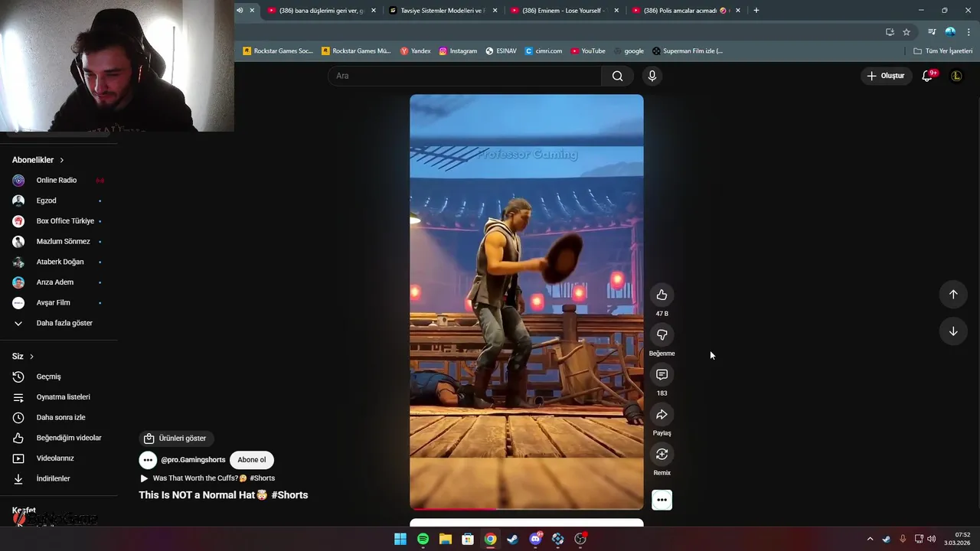This screenshot has height=551, width=980.
Task: Click the playing short video to pause
Action: [527, 302]
